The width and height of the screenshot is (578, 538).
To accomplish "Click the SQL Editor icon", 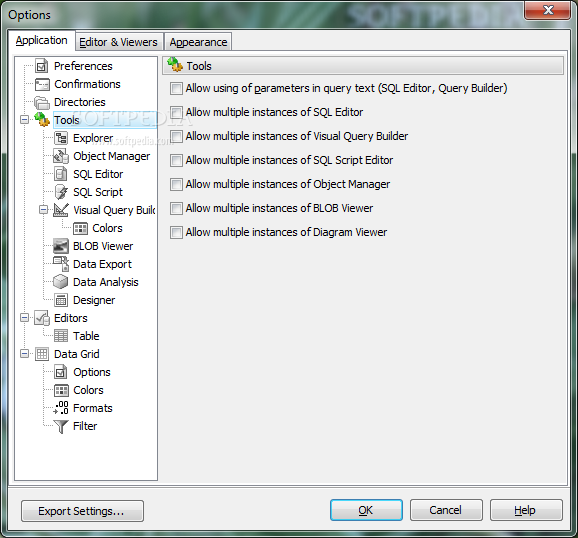I will (61, 174).
